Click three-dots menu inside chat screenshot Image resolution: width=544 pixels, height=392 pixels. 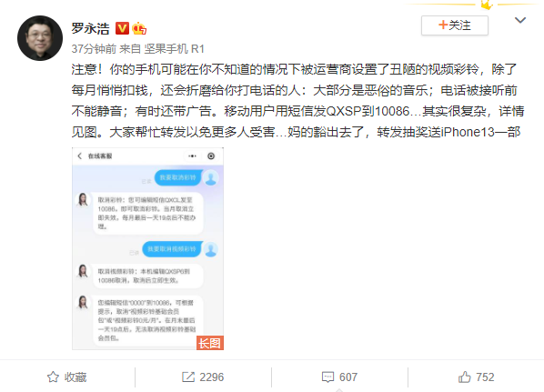(192, 156)
